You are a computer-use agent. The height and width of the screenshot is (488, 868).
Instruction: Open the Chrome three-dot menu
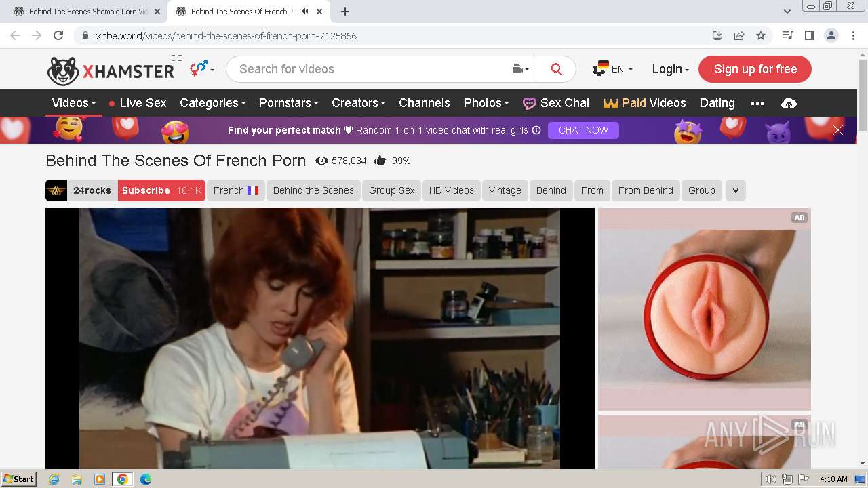pyautogui.click(x=853, y=36)
